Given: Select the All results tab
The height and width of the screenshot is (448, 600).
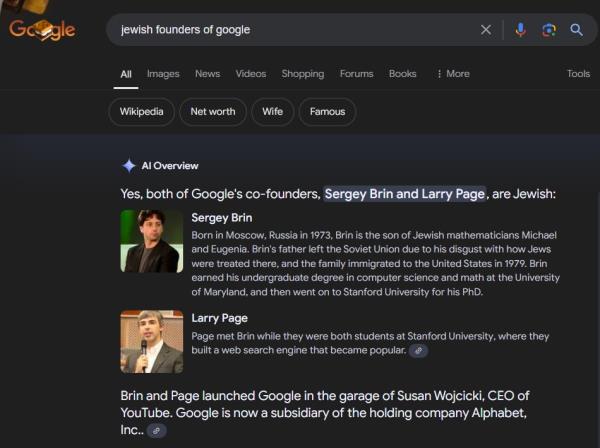Looking at the screenshot, I should (x=126, y=74).
